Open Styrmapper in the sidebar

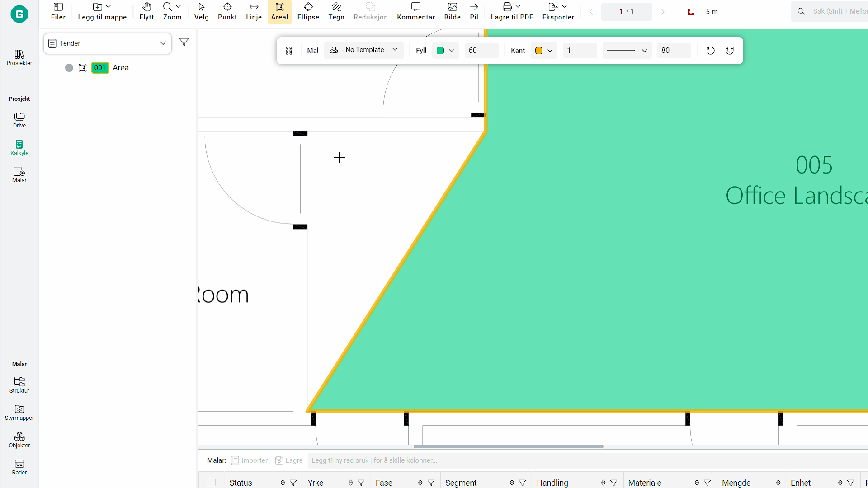[19, 413]
